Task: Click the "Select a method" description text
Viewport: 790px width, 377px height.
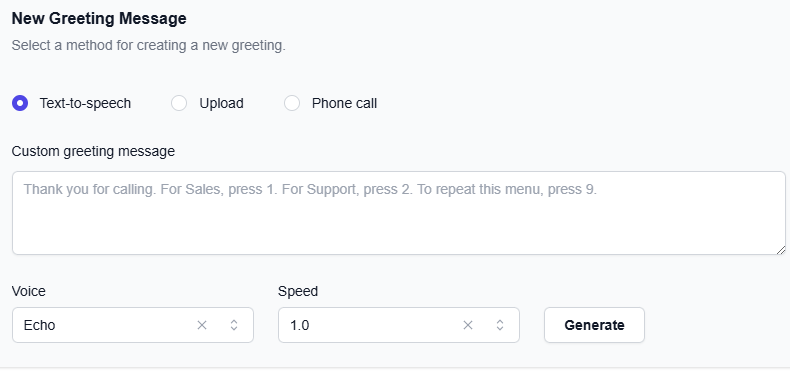Action: [x=149, y=45]
